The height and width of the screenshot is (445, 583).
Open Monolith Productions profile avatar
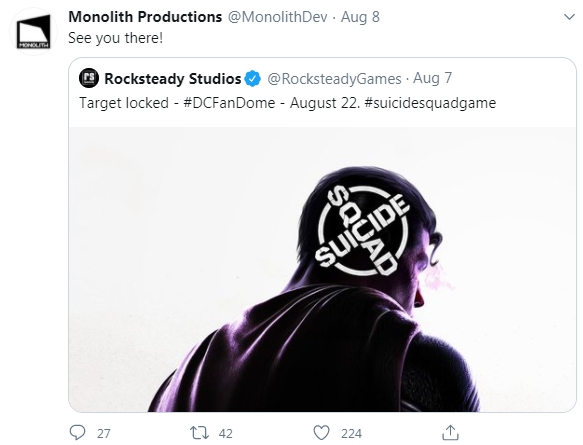[33, 32]
